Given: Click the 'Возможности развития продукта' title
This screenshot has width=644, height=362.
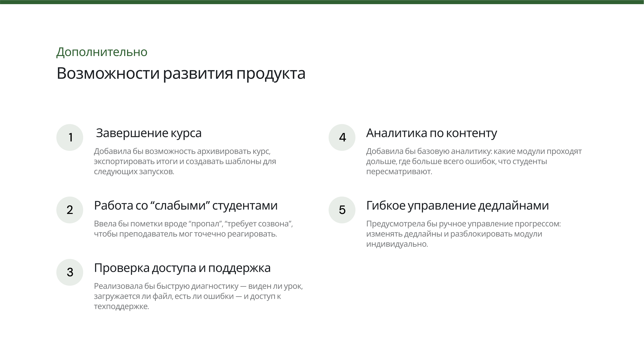Looking at the screenshot, I should (181, 73).
